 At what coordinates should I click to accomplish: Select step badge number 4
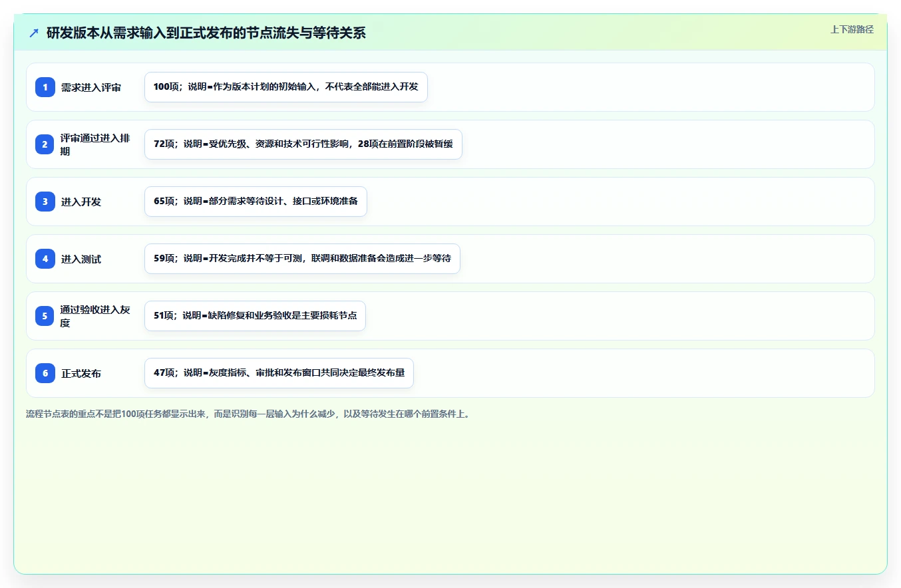pos(45,259)
